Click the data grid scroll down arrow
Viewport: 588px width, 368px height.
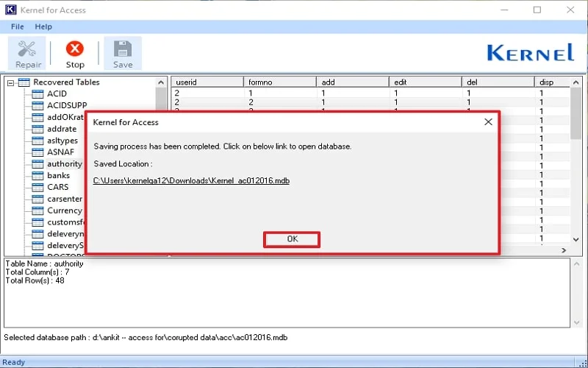(x=576, y=239)
